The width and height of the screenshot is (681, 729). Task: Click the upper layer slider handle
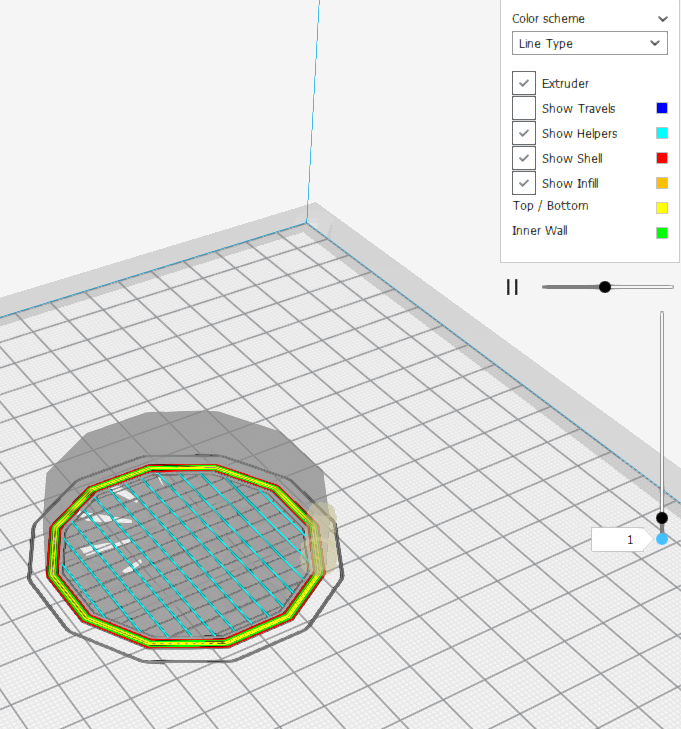(662, 517)
